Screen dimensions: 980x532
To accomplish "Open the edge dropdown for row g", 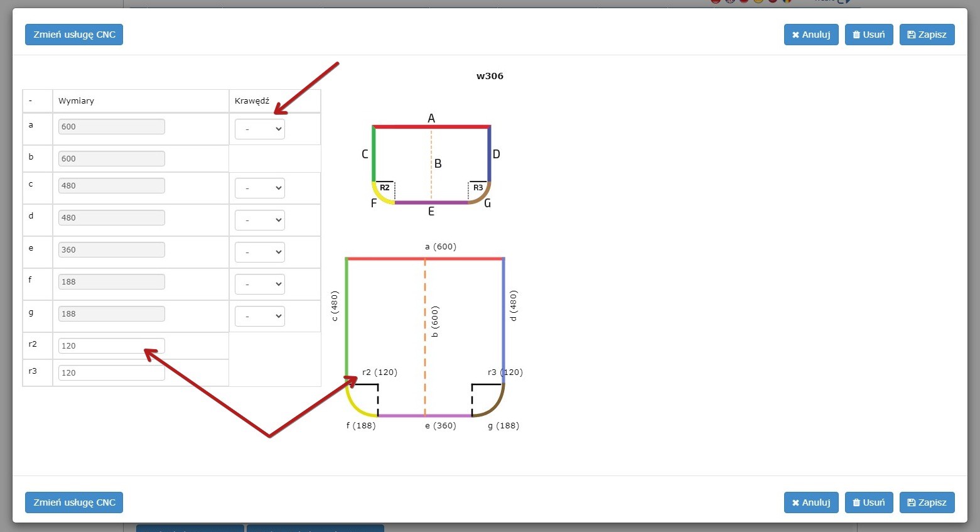I will [259, 316].
